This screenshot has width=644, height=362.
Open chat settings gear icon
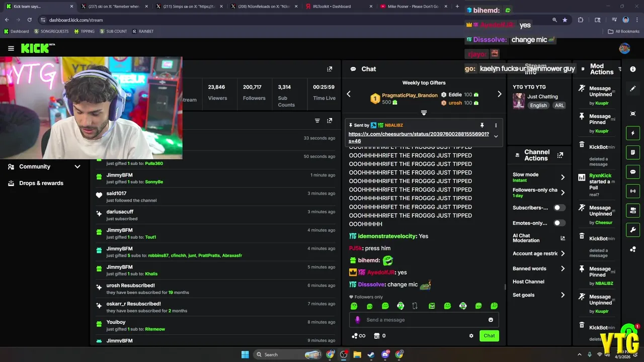click(471, 336)
